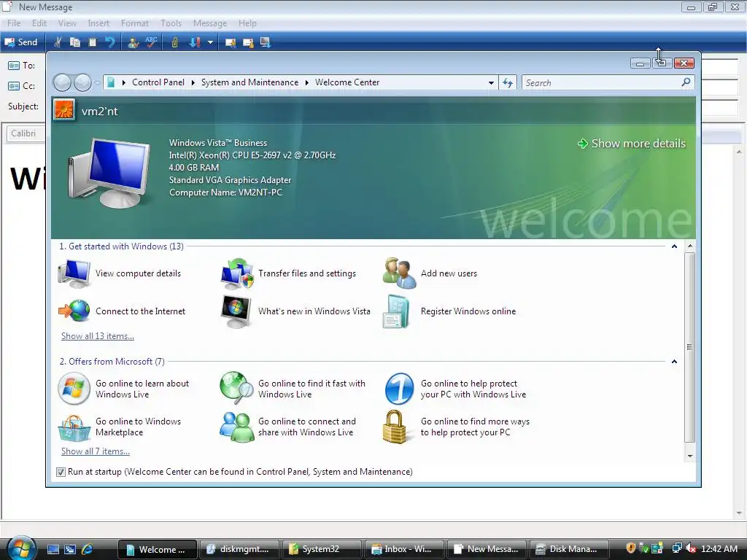747x560 pixels.
Task: Collapse the Get started with Windows section
Action: click(674, 246)
